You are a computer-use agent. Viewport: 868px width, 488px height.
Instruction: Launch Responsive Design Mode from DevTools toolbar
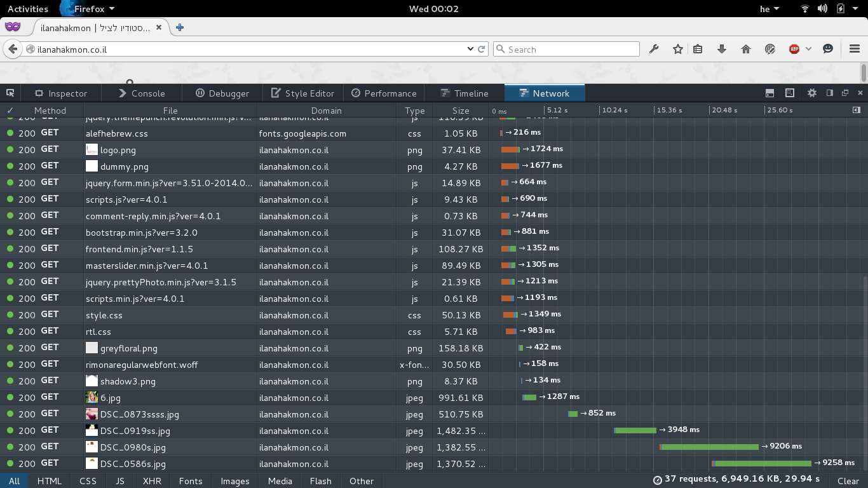pos(790,93)
